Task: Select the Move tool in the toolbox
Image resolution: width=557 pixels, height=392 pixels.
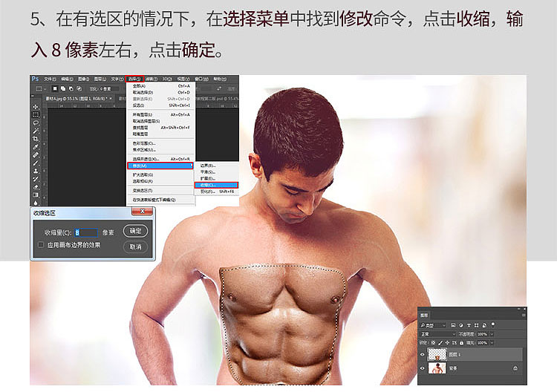Action: pyautogui.click(x=36, y=107)
